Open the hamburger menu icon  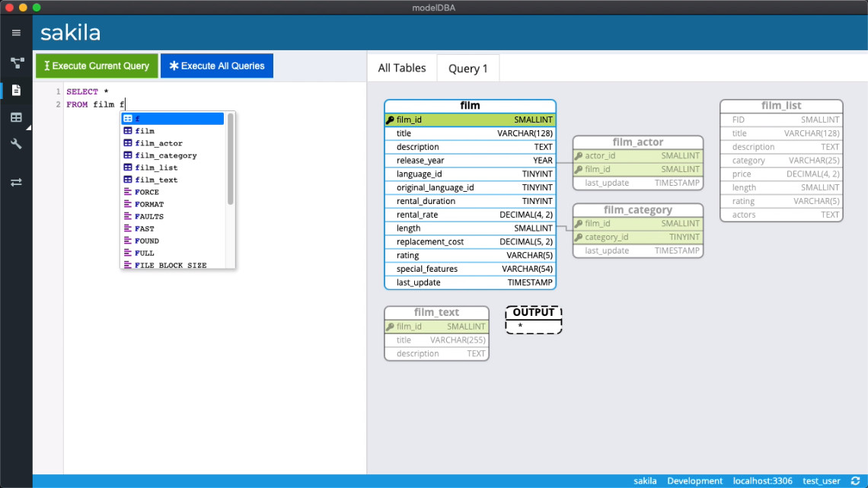tap(16, 33)
